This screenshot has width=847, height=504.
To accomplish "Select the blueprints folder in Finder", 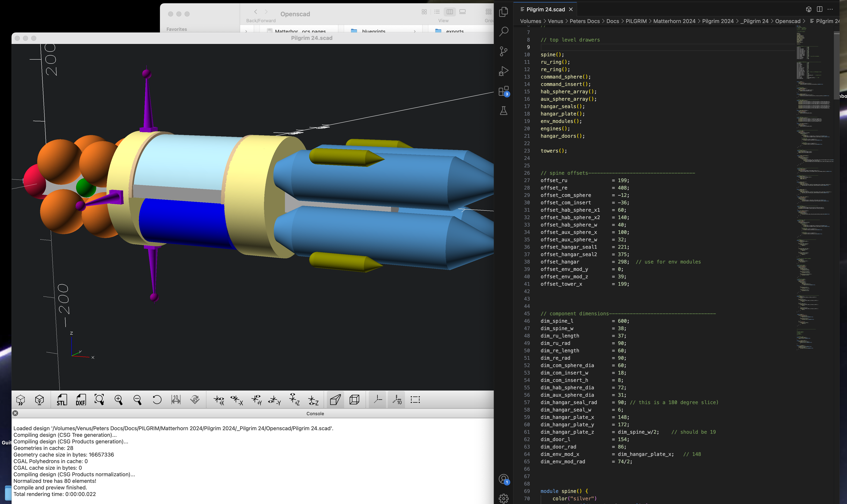I will tap(374, 31).
